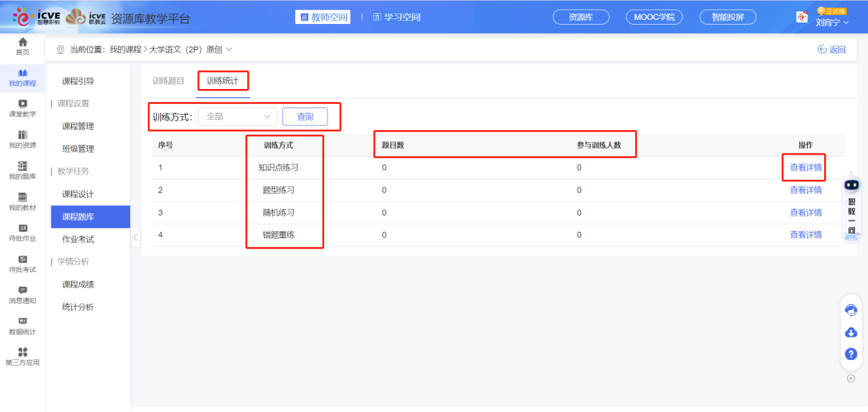Viewport: 868px width, 412px height.
Task: Open 我的题库 question bank icon
Action: click(23, 170)
